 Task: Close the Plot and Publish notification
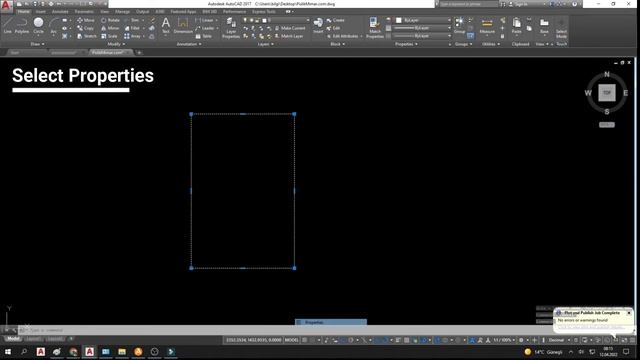629,313
